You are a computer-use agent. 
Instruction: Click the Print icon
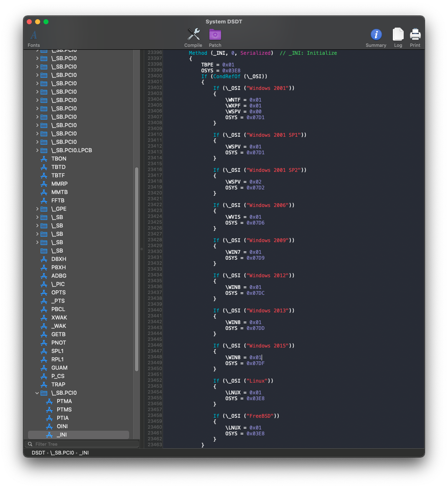pyautogui.click(x=415, y=35)
